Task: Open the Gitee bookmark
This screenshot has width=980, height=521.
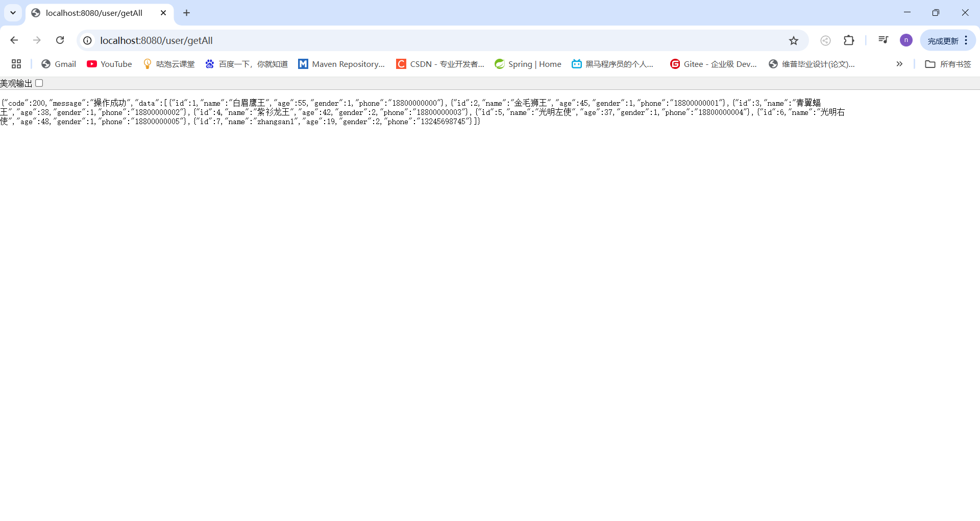Action: (x=713, y=64)
